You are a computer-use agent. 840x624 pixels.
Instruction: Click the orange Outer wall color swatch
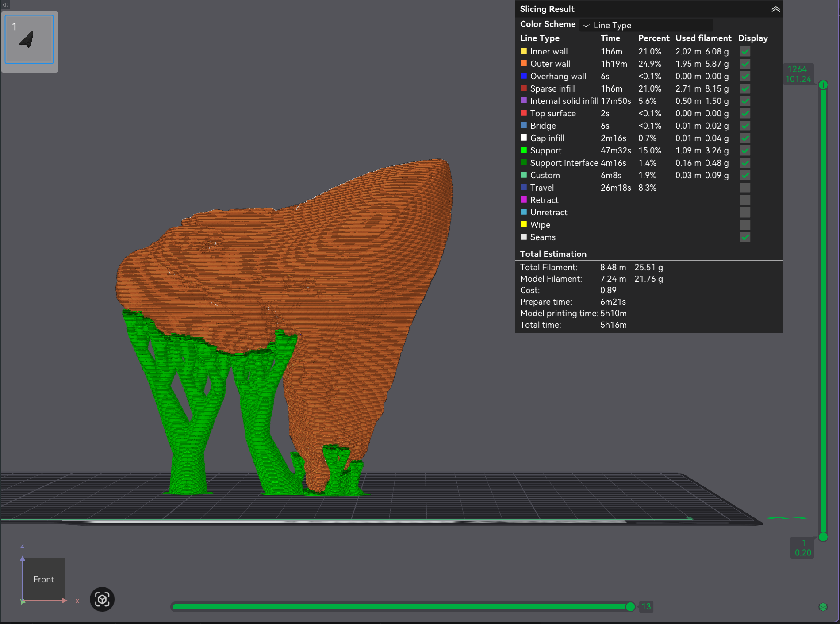click(524, 64)
